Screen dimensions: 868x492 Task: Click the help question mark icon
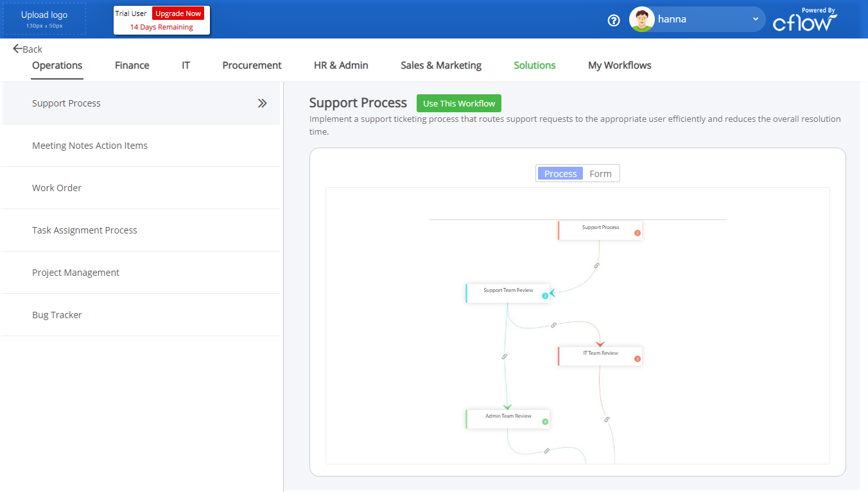pos(614,20)
